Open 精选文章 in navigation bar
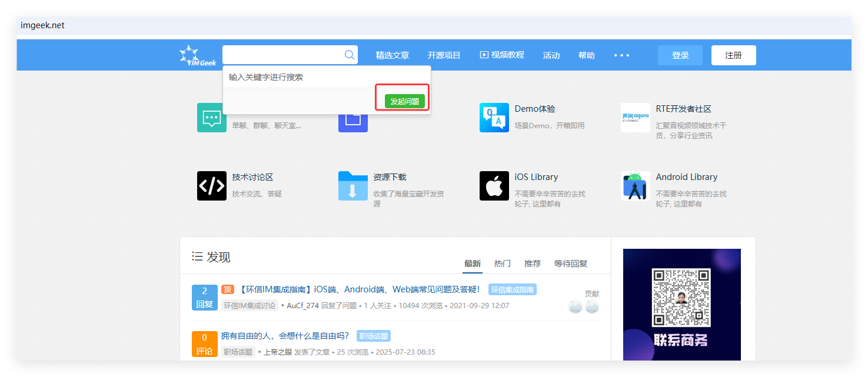Screen dimensions: 868x377 [393, 55]
